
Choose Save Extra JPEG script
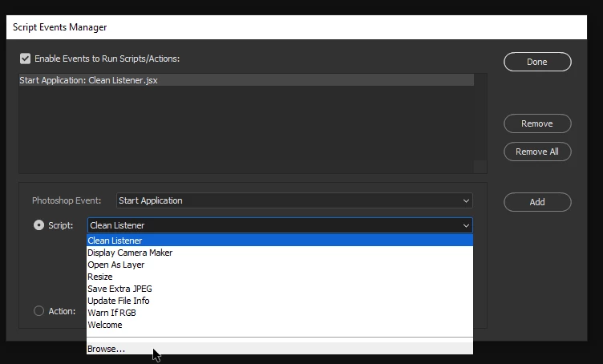pos(280,289)
